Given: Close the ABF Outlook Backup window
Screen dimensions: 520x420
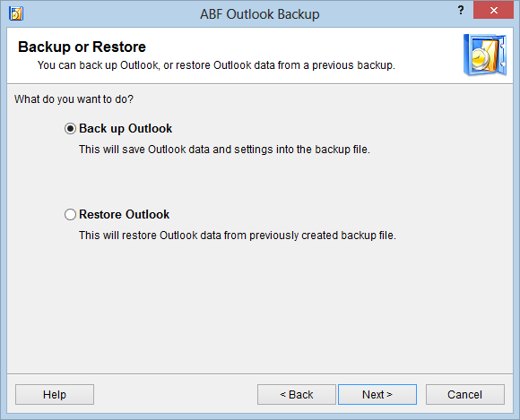Looking at the screenshot, I should pos(493,10).
